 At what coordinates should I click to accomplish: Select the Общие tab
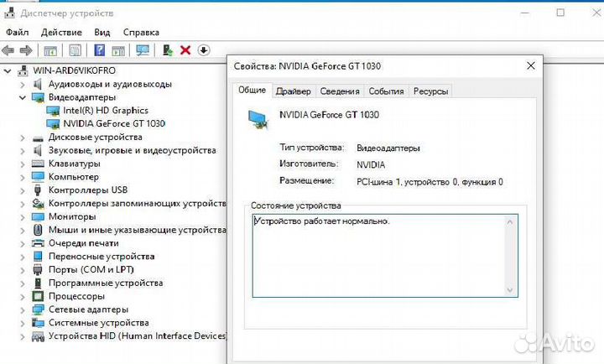pyautogui.click(x=252, y=90)
